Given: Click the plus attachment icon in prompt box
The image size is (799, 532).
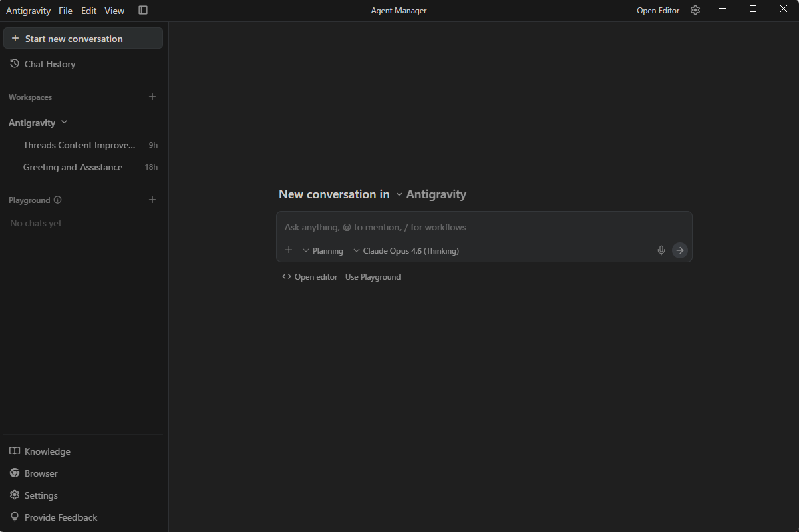Looking at the screenshot, I should click(289, 250).
